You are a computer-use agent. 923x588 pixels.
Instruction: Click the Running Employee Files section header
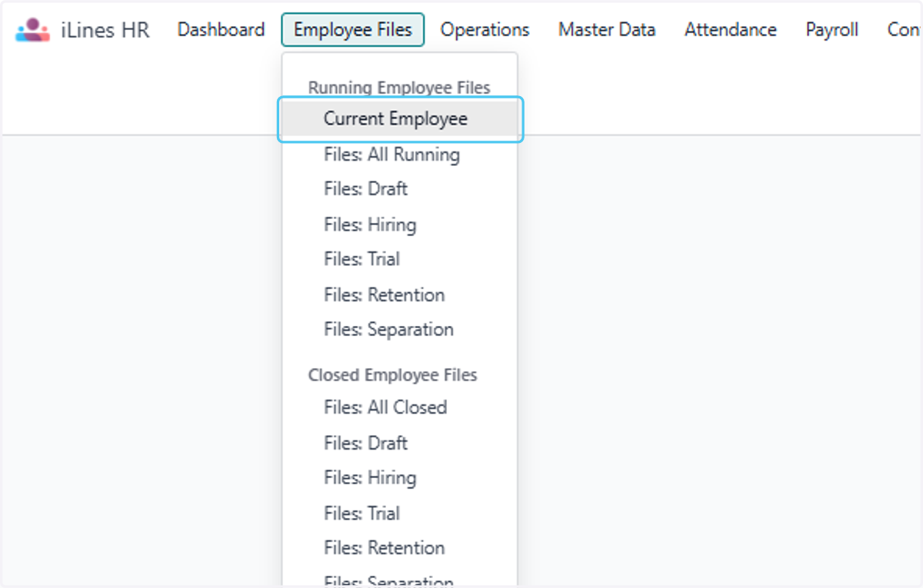399,88
